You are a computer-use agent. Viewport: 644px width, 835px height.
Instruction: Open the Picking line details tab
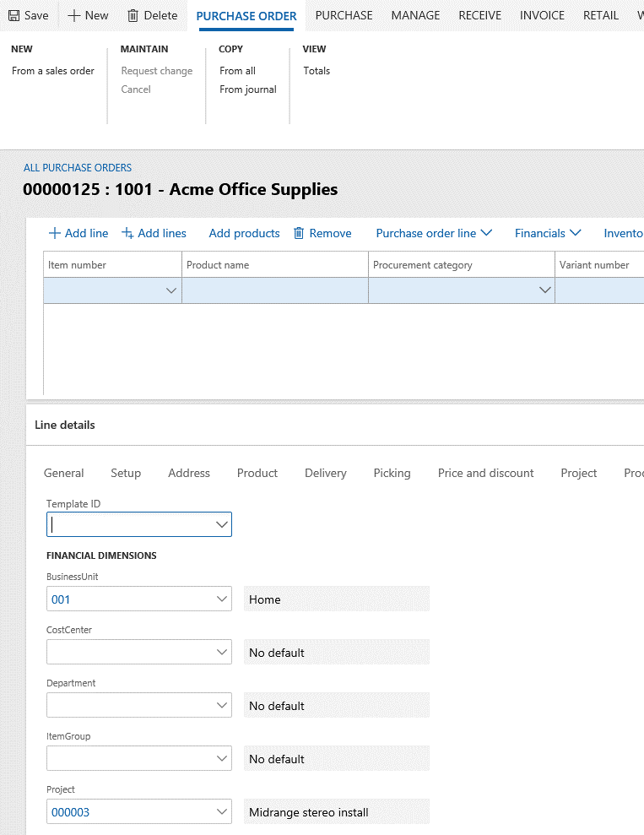coord(392,473)
